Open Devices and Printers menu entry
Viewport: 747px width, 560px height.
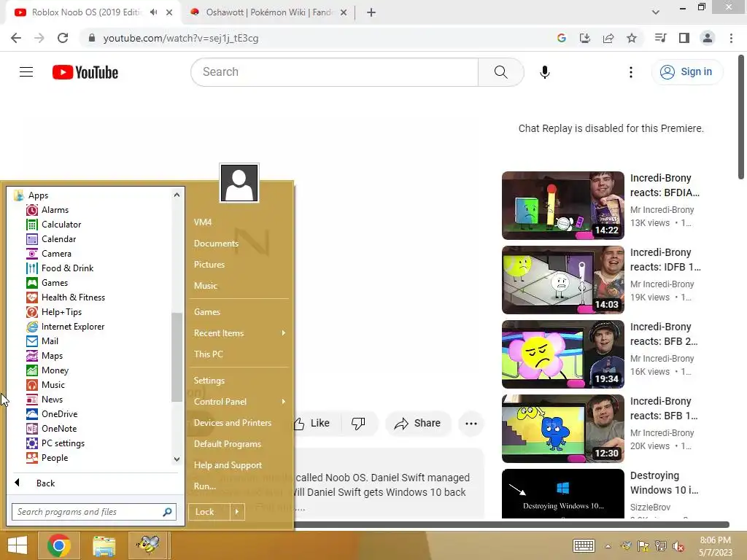(233, 422)
